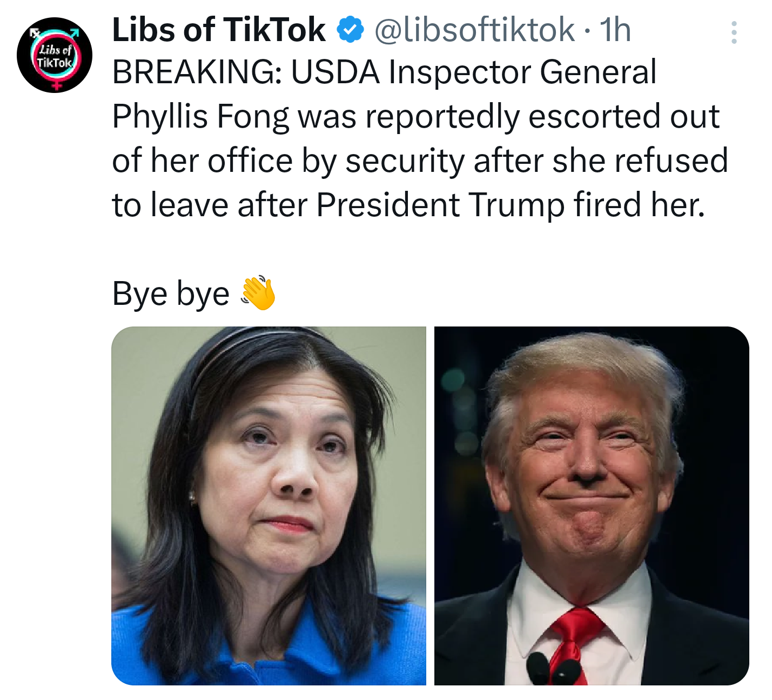Click the 'escorted out' phrase
The width and height of the screenshot is (772, 700).
(623, 116)
